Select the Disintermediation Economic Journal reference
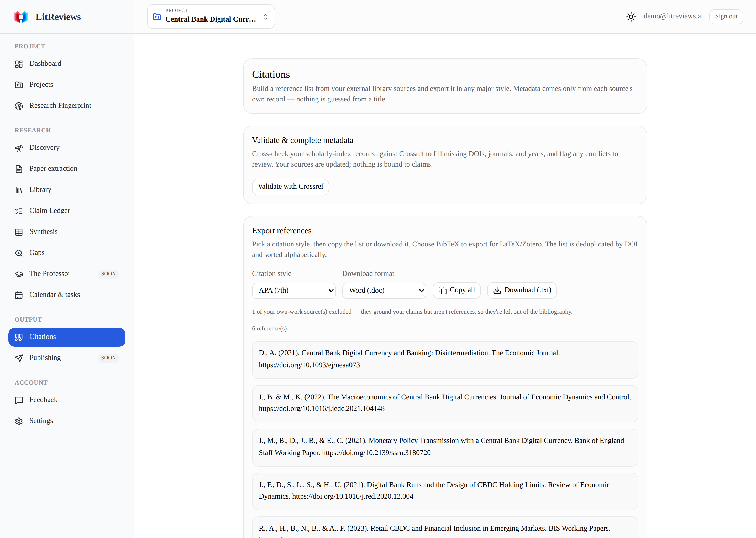Image resolution: width=756 pixels, height=538 pixels. [x=445, y=360]
